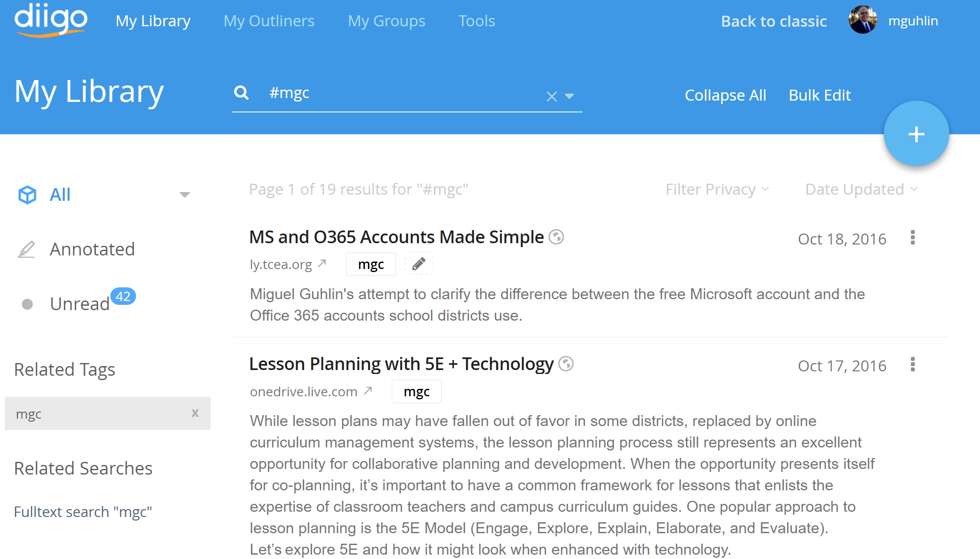Clear the #mgc search query
Image resolution: width=980 pixels, height=559 pixels.
[552, 96]
